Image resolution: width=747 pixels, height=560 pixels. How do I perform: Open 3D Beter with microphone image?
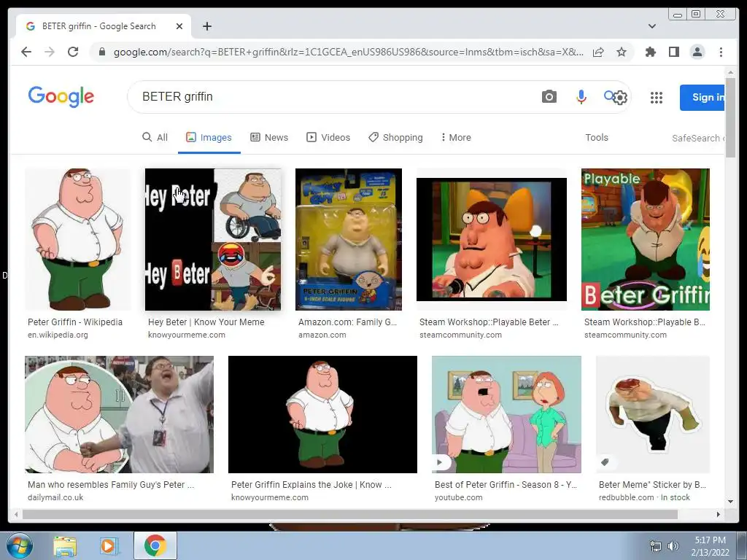point(492,239)
